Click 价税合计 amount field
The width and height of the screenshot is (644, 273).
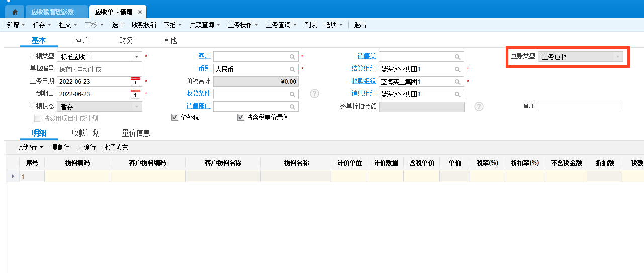click(256, 81)
